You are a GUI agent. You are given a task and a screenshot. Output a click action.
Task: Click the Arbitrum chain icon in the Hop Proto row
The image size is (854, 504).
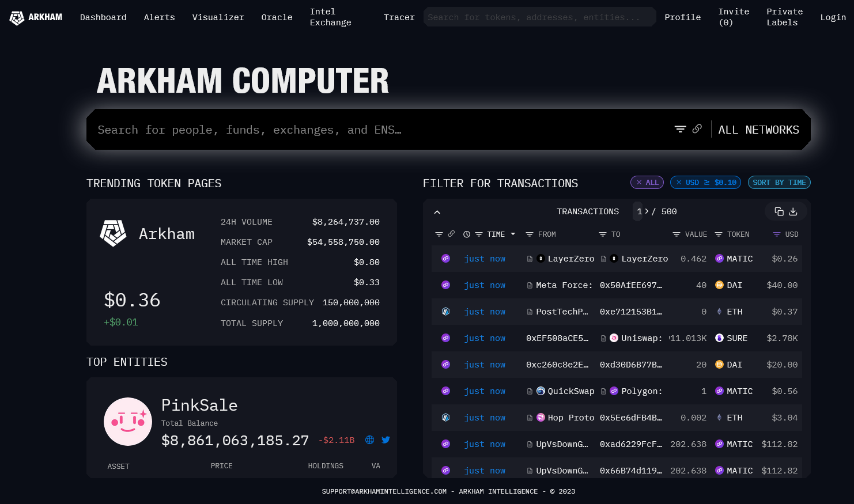(x=445, y=418)
